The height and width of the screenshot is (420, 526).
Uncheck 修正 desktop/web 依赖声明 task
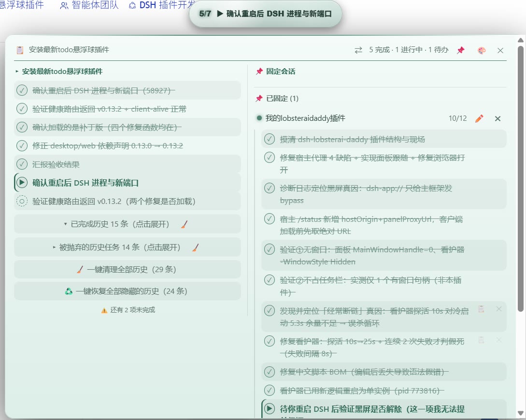point(22,145)
